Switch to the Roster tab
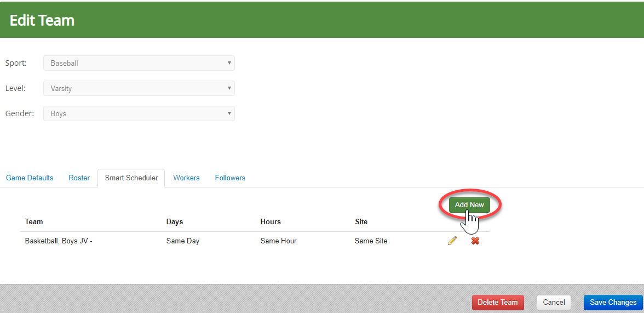 click(79, 178)
